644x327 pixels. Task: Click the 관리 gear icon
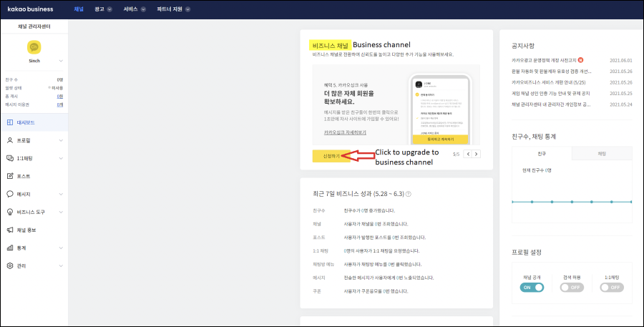pyautogui.click(x=10, y=265)
